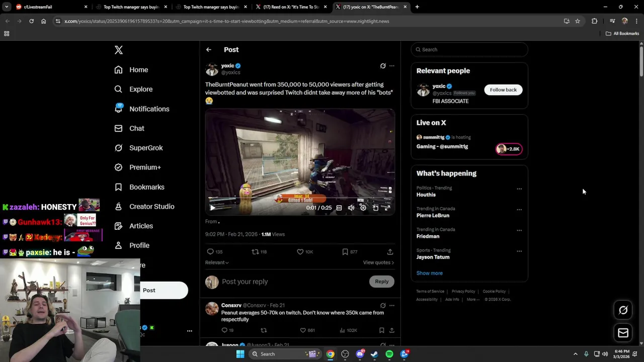Enter video fullscreen mode

[x=387, y=208]
